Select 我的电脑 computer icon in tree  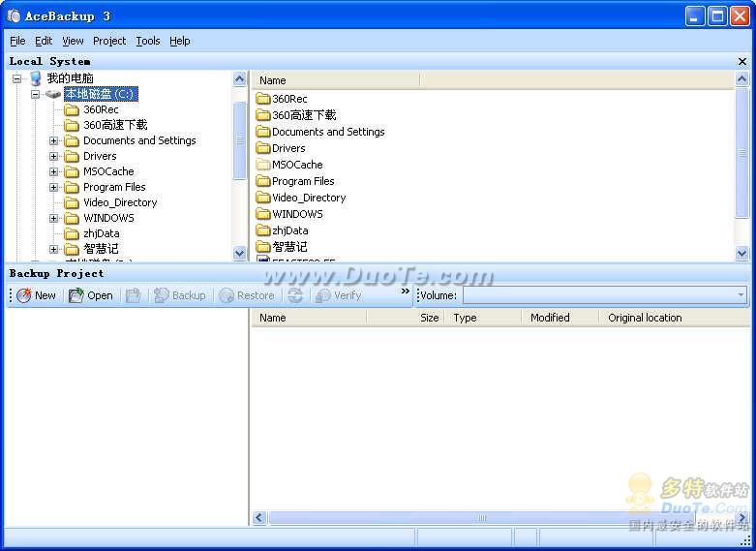point(36,78)
